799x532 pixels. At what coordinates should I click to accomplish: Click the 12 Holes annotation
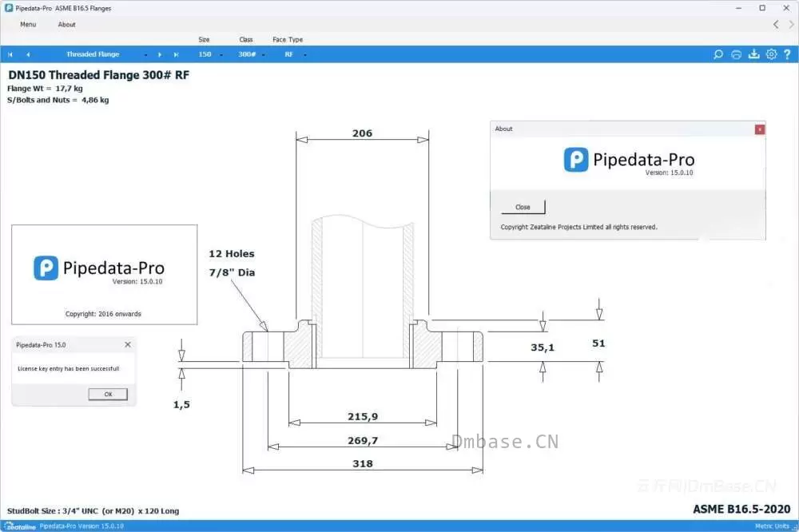(232, 254)
